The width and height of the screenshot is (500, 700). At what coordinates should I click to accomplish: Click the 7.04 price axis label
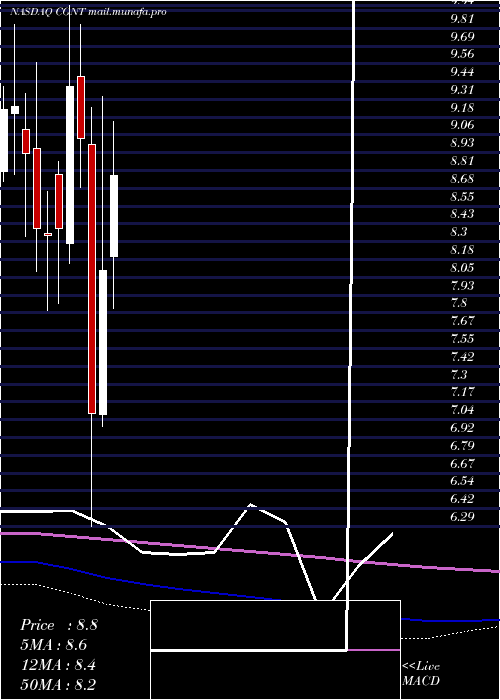(462, 409)
